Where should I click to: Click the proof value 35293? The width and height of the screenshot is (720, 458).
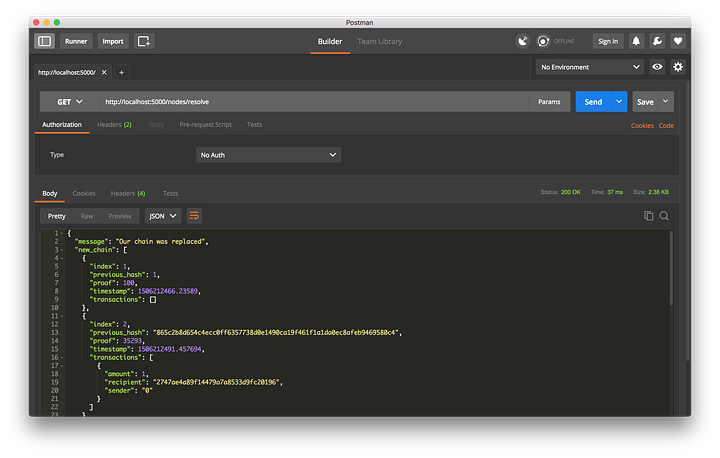pos(133,341)
